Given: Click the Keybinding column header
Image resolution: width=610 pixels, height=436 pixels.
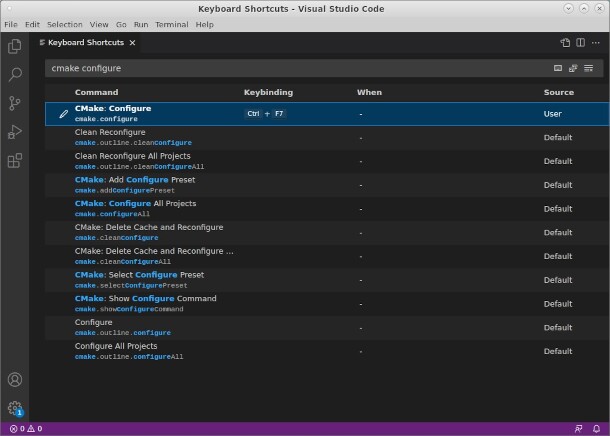Looking at the screenshot, I should click(x=268, y=93).
